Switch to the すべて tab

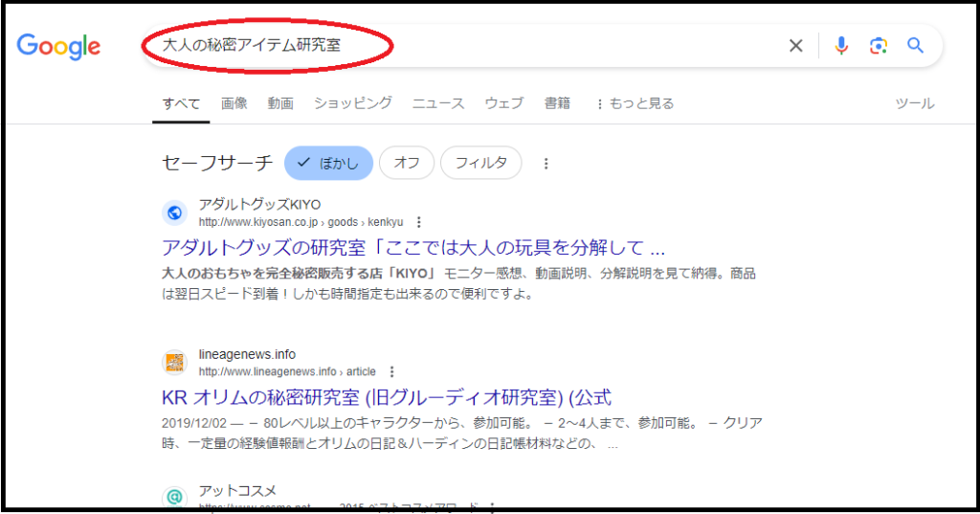pyautogui.click(x=181, y=103)
